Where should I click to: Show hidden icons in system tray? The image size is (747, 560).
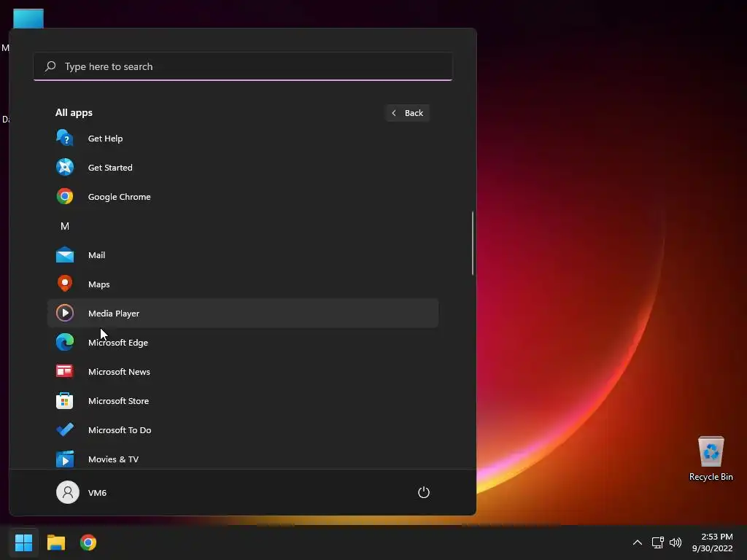point(638,542)
